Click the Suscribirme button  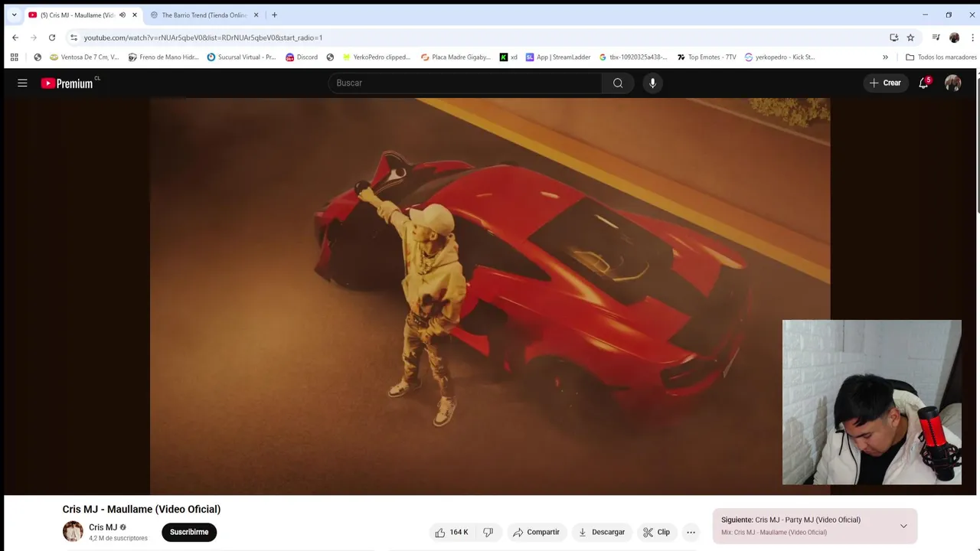(x=189, y=532)
